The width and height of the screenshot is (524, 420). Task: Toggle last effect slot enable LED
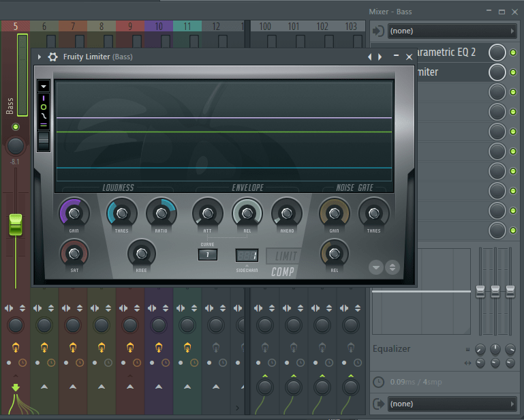click(513, 230)
